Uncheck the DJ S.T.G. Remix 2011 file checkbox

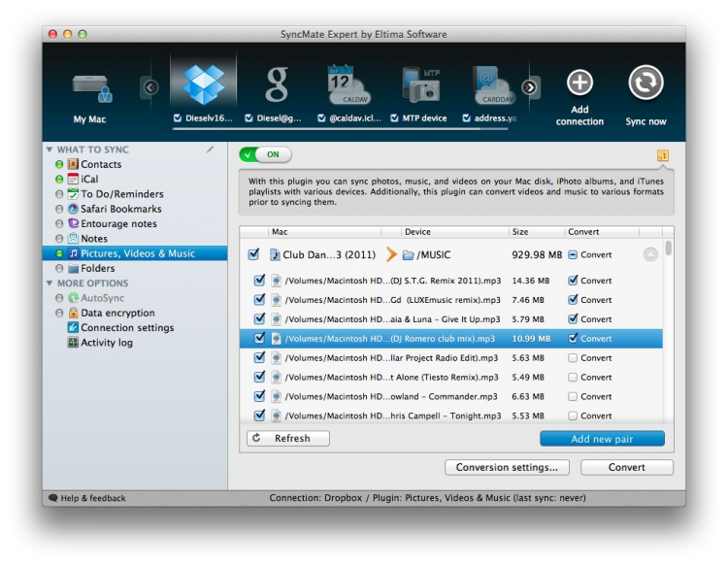[x=259, y=281]
